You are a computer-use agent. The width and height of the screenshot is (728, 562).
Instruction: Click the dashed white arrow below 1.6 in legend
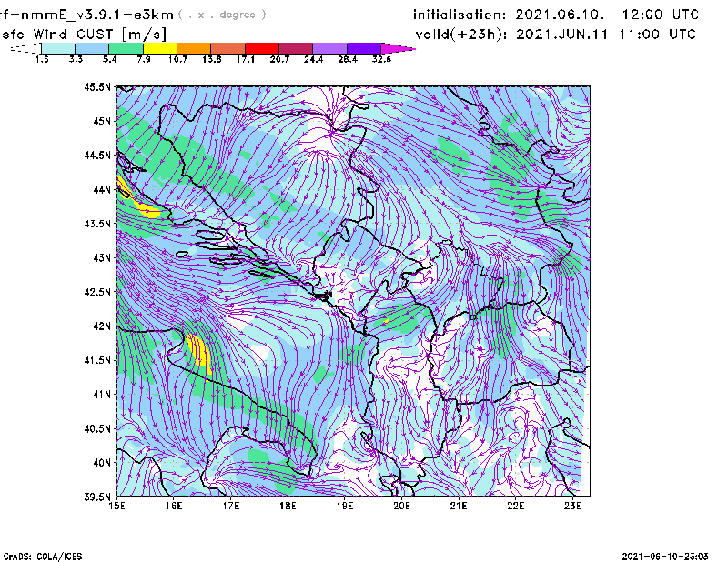click(x=25, y=48)
